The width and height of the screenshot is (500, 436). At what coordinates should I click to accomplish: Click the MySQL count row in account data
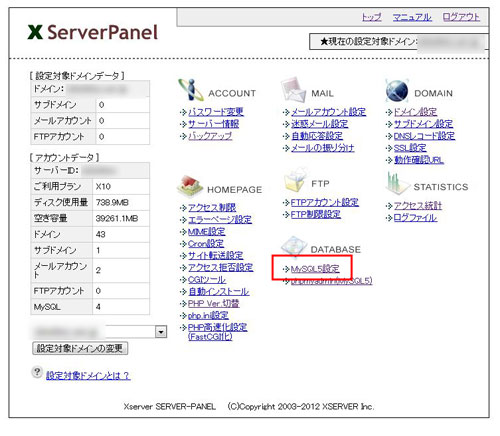(90, 307)
